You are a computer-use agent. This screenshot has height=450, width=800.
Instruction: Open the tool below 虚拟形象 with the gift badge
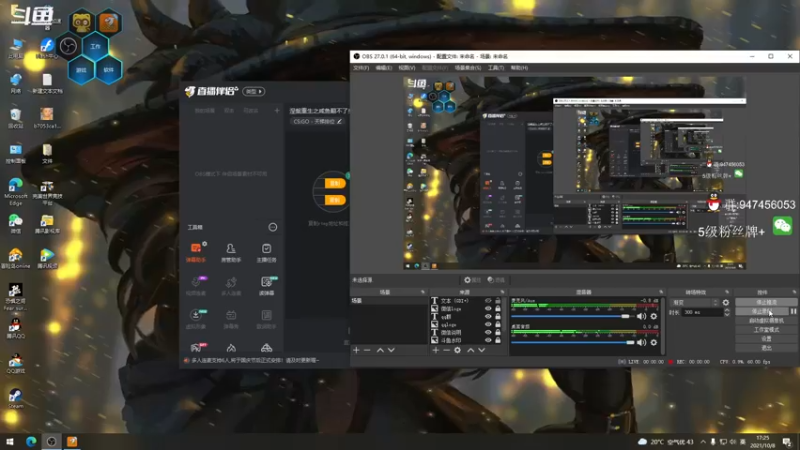tap(196, 348)
